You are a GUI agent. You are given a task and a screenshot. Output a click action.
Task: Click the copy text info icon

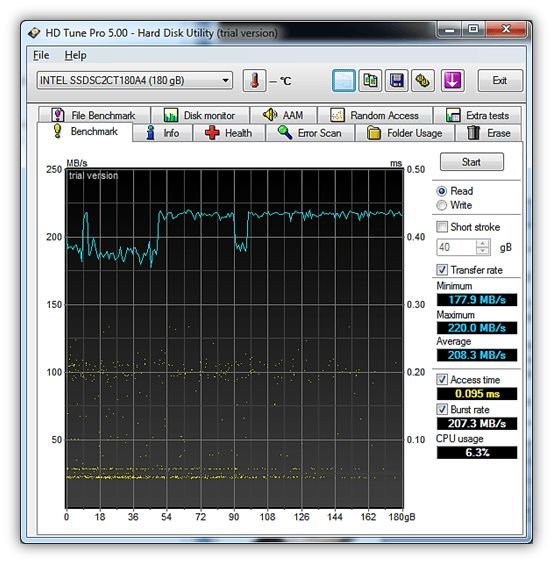tap(370, 81)
